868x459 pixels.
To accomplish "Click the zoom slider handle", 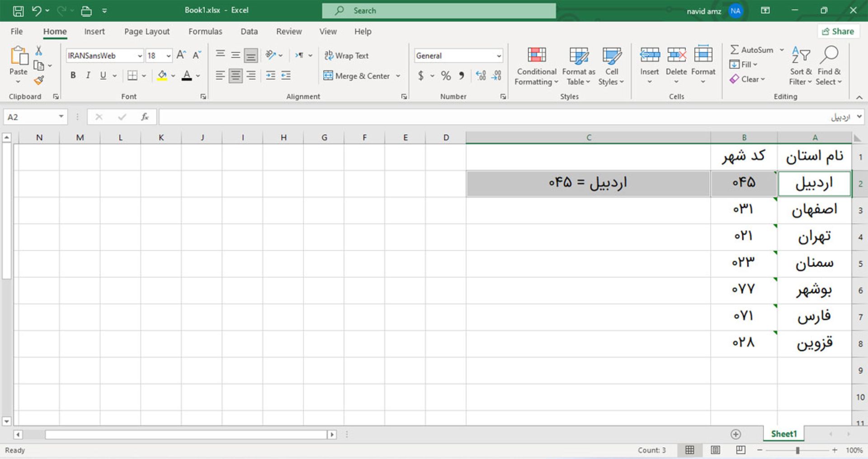I will pos(797,450).
